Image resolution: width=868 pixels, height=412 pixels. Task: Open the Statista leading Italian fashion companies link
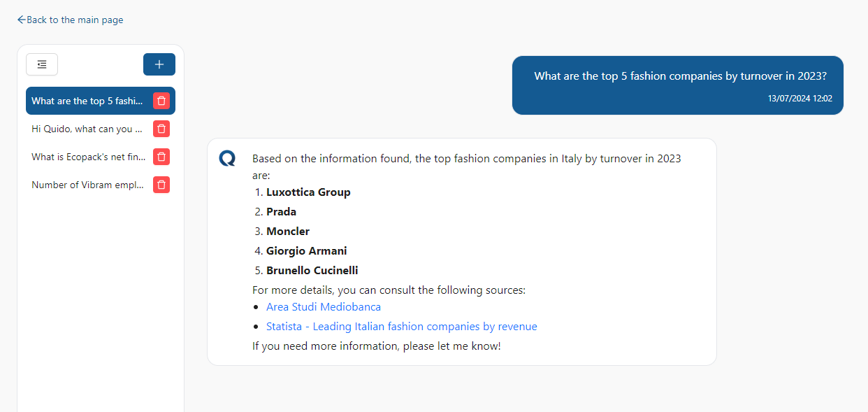tap(402, 327)
